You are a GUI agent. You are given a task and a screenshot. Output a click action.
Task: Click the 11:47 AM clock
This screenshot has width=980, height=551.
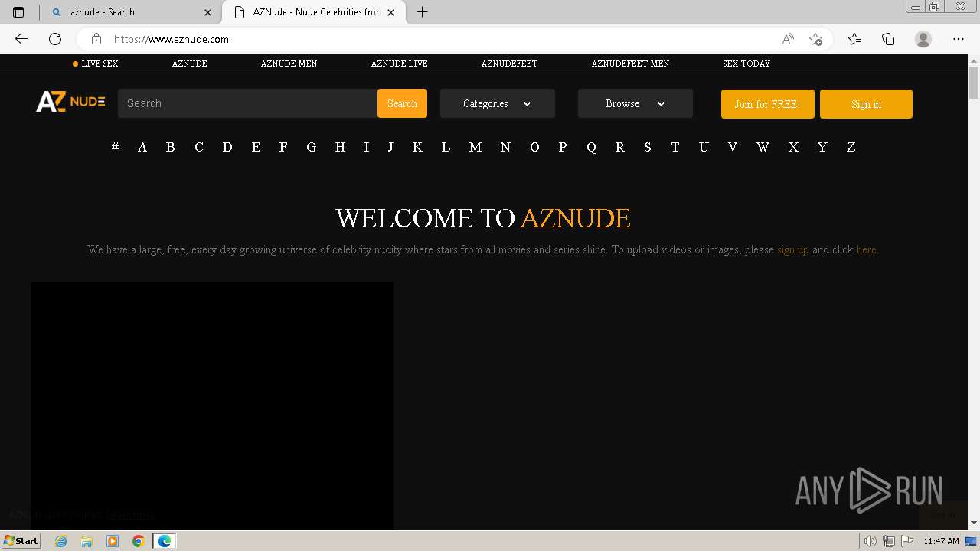[941, 541]
